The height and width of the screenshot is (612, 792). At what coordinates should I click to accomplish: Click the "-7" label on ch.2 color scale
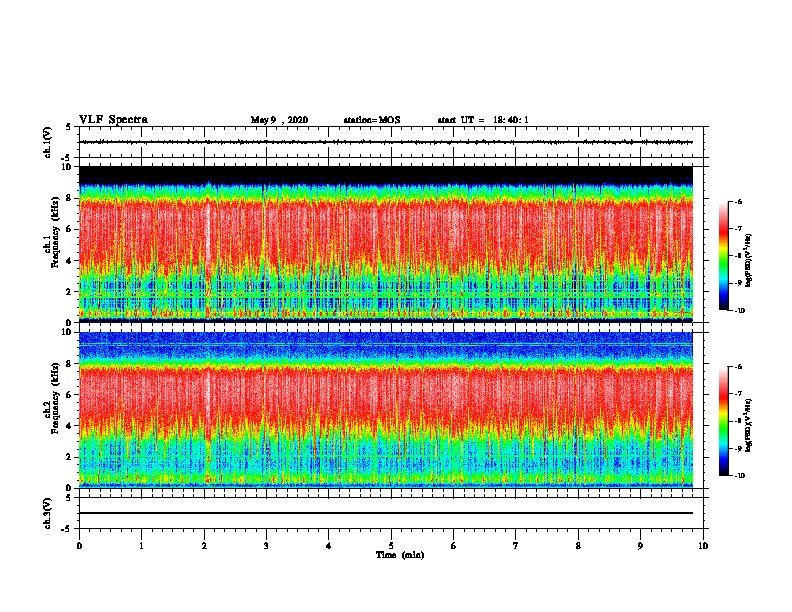(738, 394)
